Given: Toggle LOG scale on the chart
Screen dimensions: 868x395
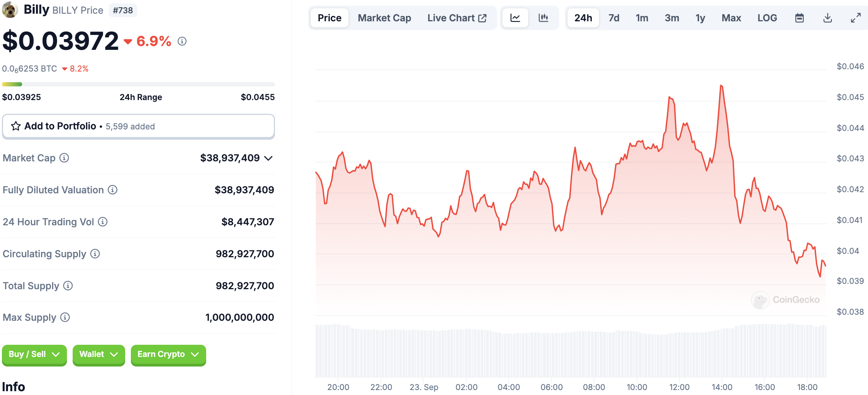Looking at the screenshot, I should tap(767, 18).
